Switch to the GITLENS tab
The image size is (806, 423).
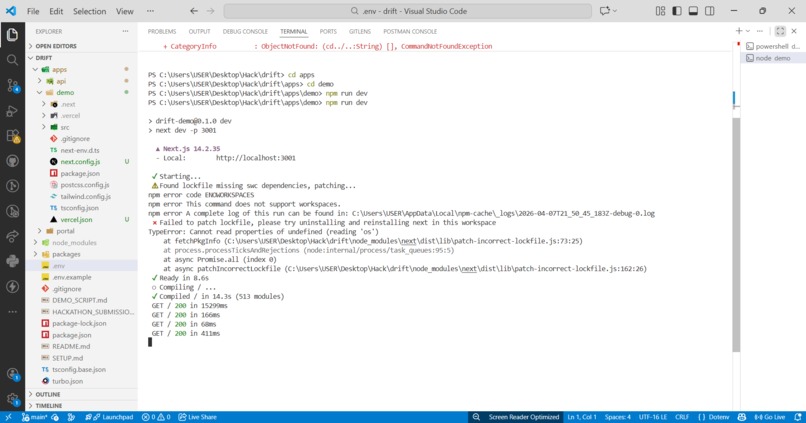tap(360, 31)
